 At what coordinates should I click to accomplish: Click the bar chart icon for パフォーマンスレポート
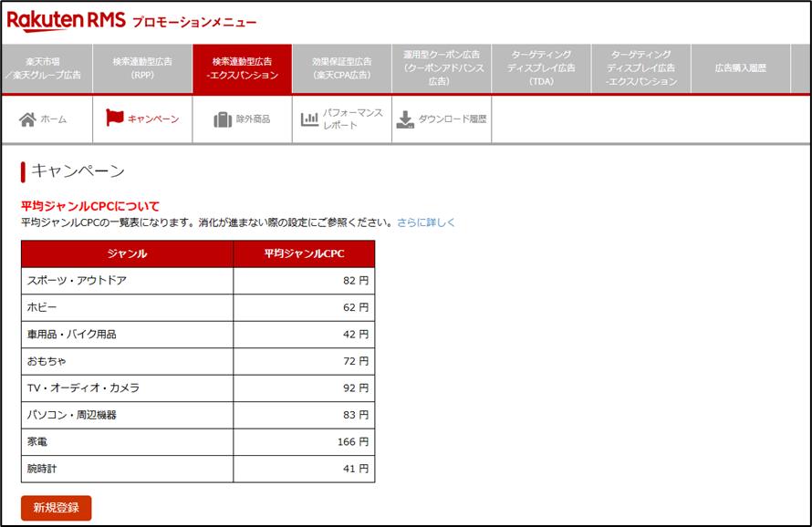307,118
